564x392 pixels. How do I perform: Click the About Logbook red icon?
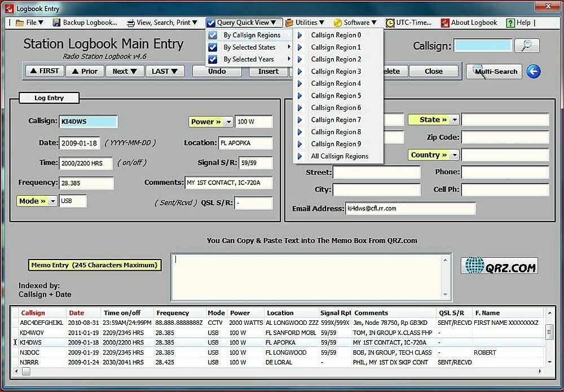tap(445, 23)
